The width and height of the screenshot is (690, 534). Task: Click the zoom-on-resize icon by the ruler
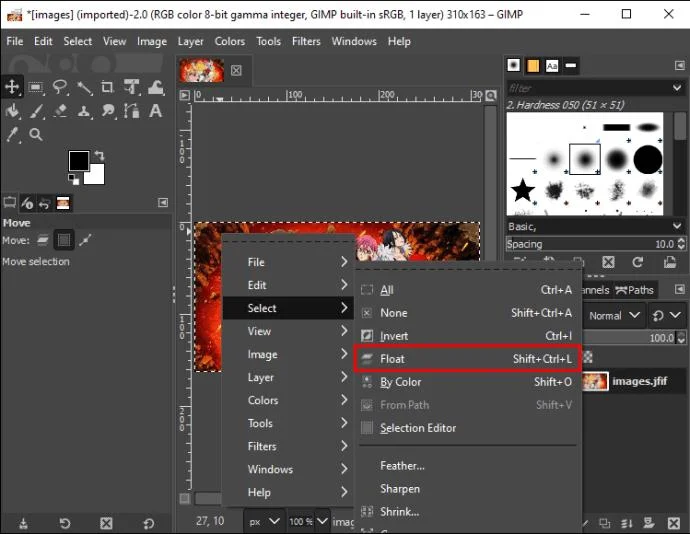tap(491, 95)
